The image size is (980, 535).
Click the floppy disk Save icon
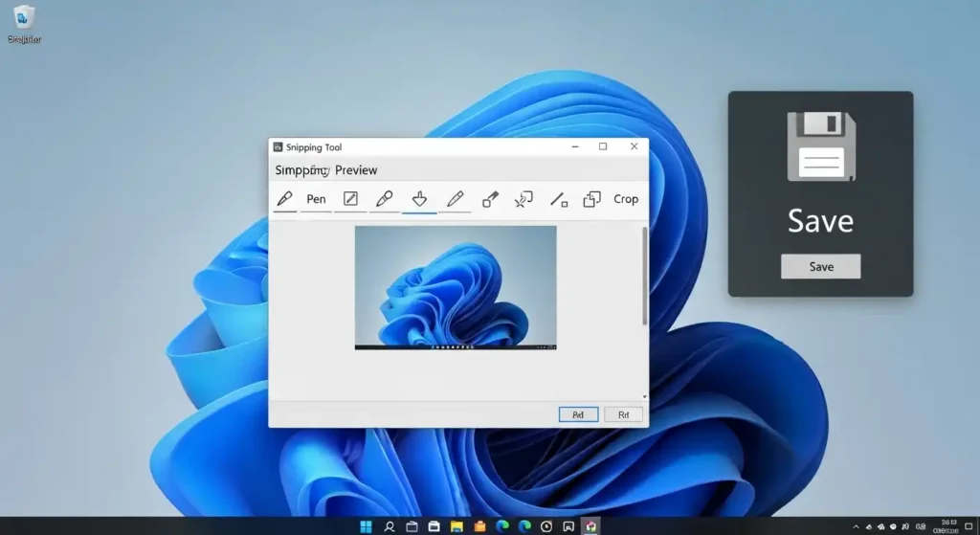coord(820,146)
